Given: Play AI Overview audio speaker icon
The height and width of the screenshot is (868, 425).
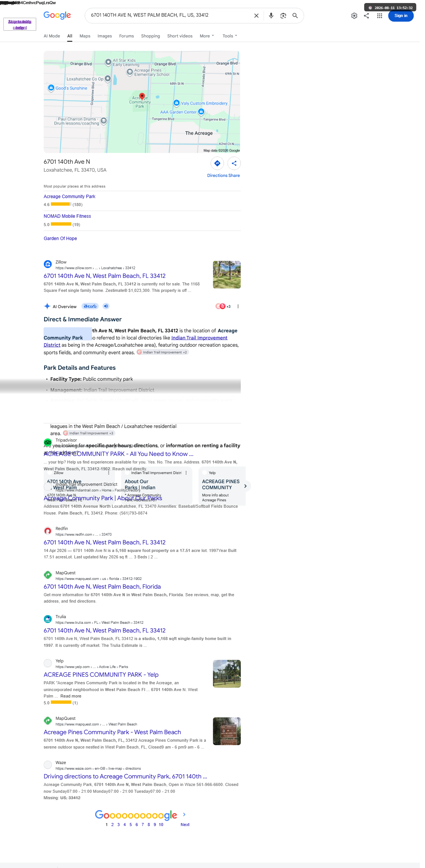Looking at the screenshot, I should [106, 306].
